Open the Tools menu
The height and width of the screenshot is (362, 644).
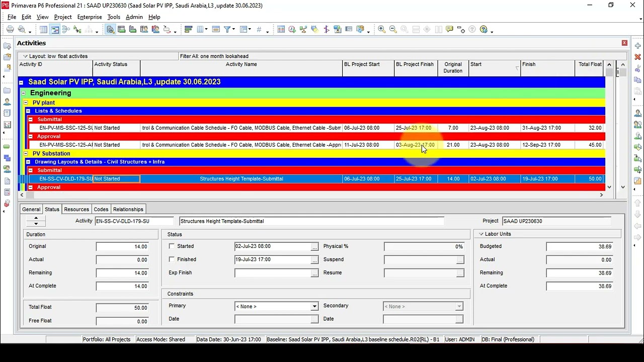tap(114, 17)
